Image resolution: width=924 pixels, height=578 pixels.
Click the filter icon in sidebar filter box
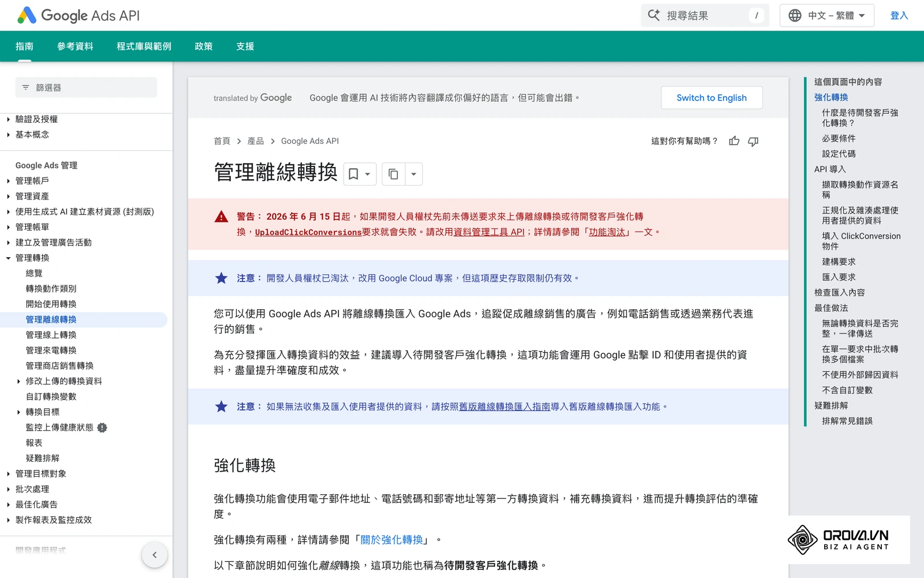click(25, 88)
